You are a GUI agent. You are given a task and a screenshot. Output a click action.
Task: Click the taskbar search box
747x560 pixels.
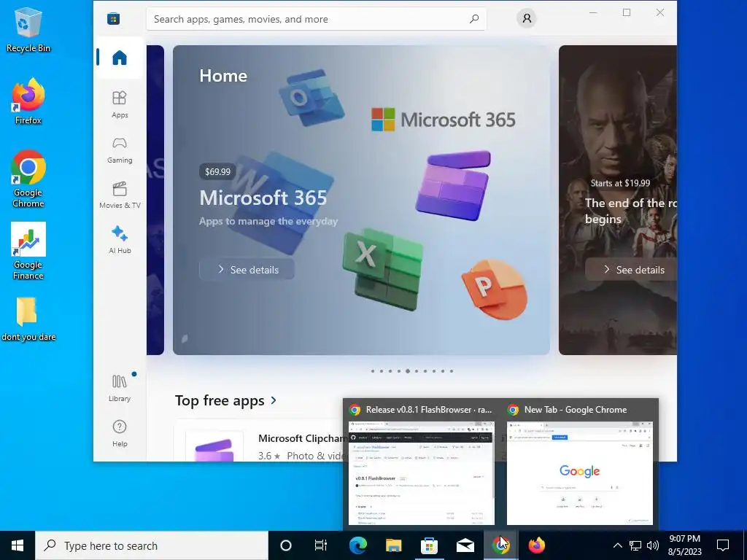click(152, 545)
